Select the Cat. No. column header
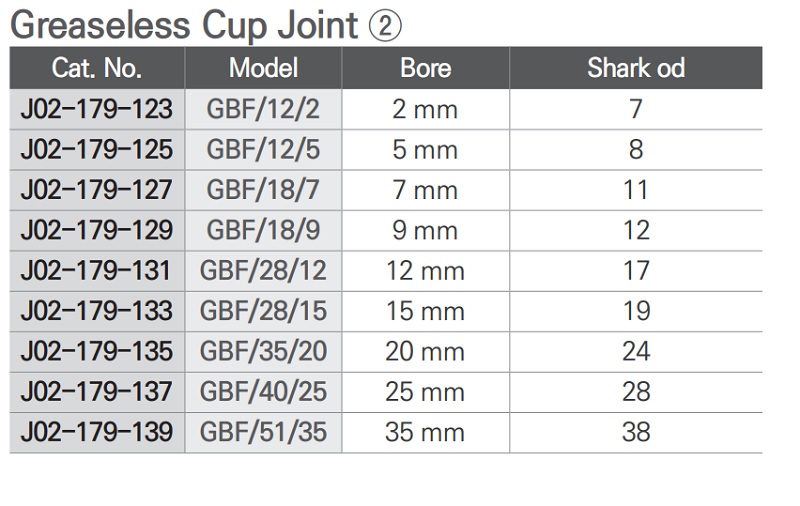The image size is (800, 506). 97,68
